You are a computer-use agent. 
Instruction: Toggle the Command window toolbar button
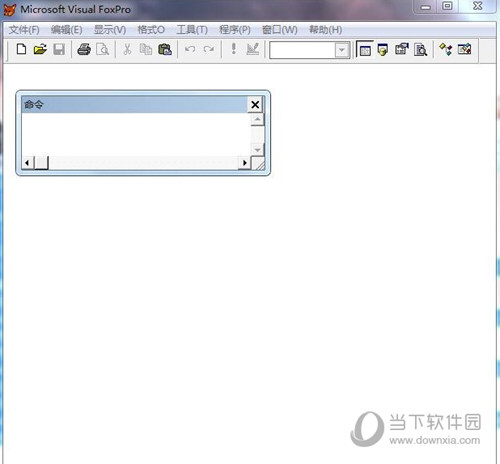point(365,50)
